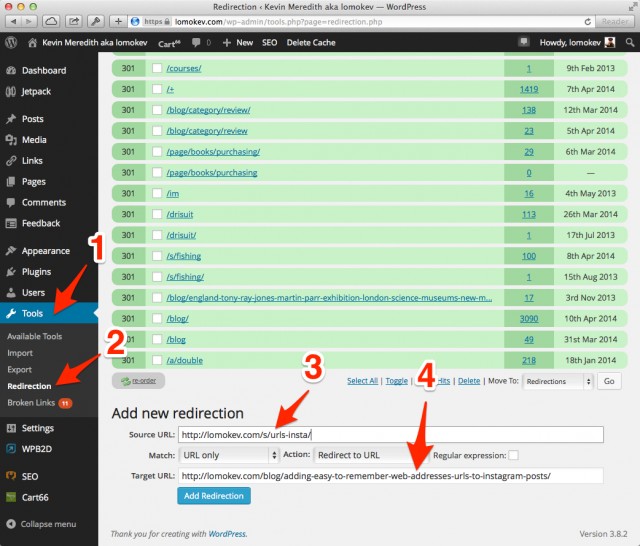640x546 pixels.
Task: Open the Redirection submenu item
Action: pyautogui.click(x=29, y=386)
